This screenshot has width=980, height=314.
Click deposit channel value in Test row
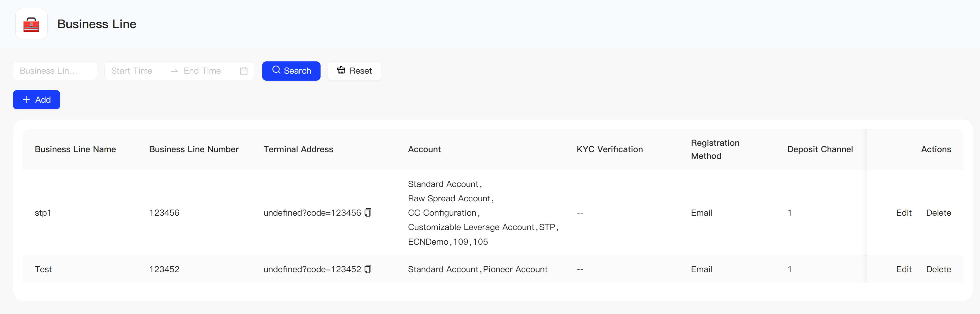pos(789,270)
